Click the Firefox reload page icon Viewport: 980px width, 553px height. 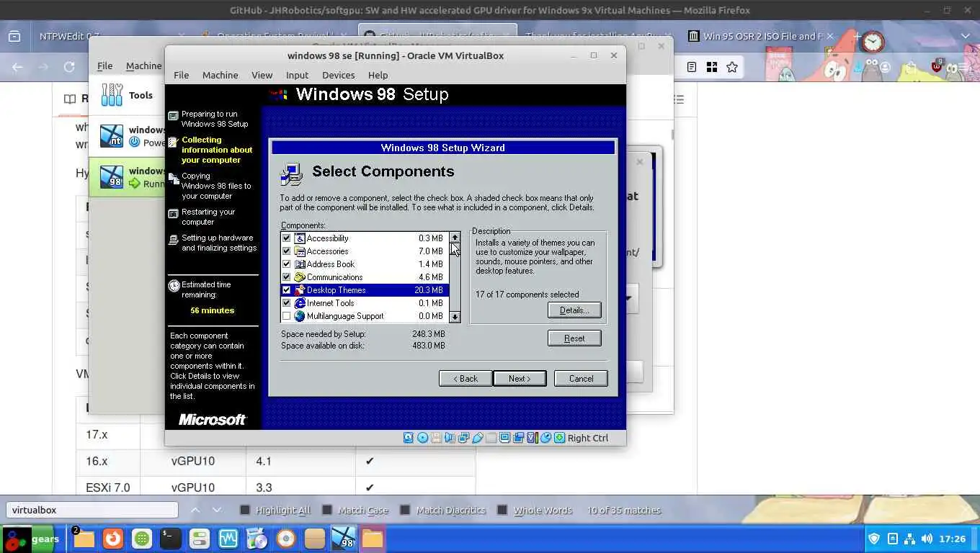[69, 67]
